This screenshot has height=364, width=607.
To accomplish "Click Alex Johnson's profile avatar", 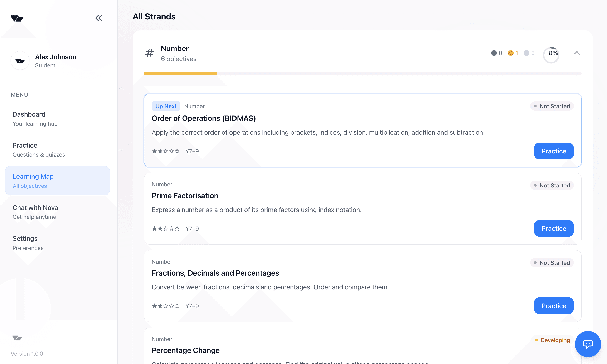I will [x=20, y=61].
